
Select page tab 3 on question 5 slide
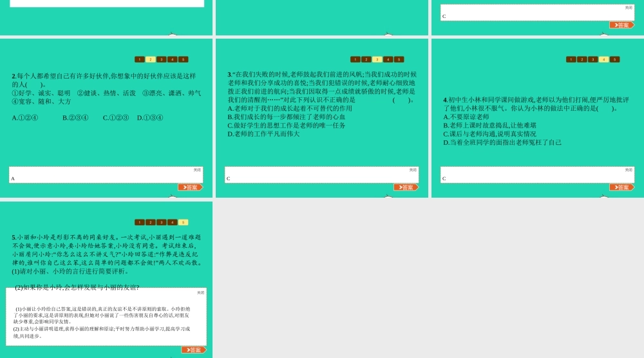click(162, 223)
